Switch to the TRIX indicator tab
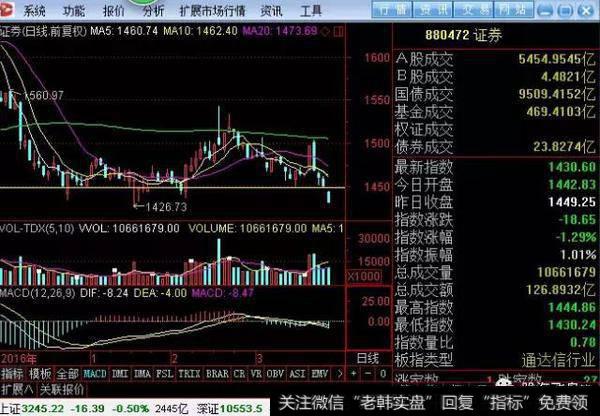The width and height of the screenshot is (600, 416). [x=190, y=374]
